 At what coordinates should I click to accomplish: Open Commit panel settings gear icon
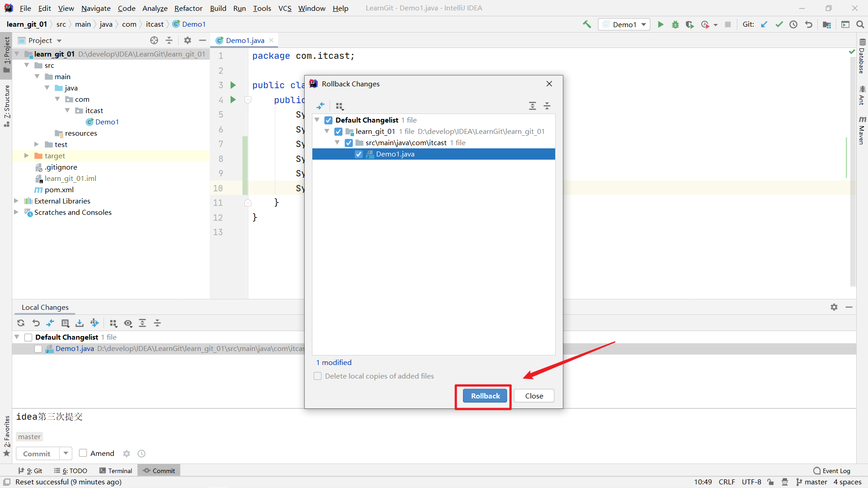coord(127,453)
